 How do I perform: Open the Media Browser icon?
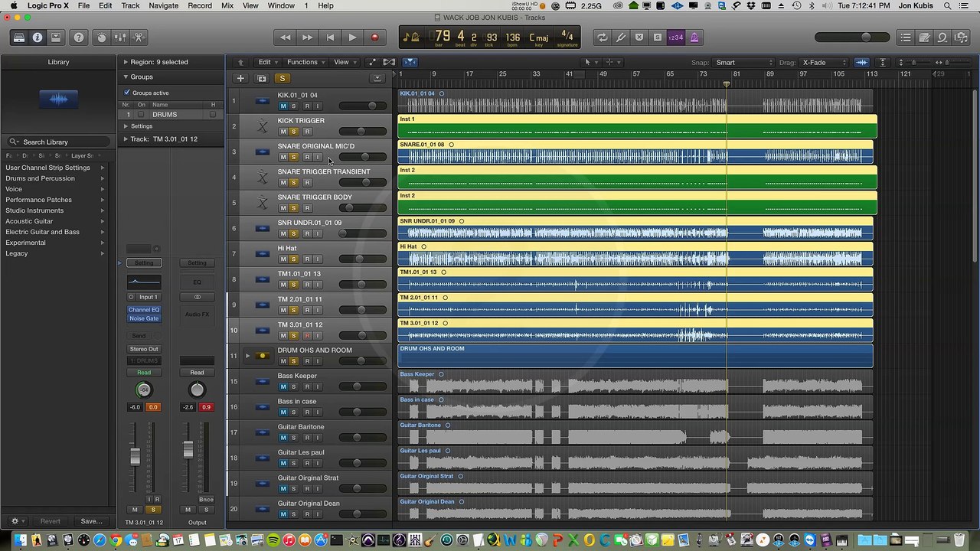[961, 37]
